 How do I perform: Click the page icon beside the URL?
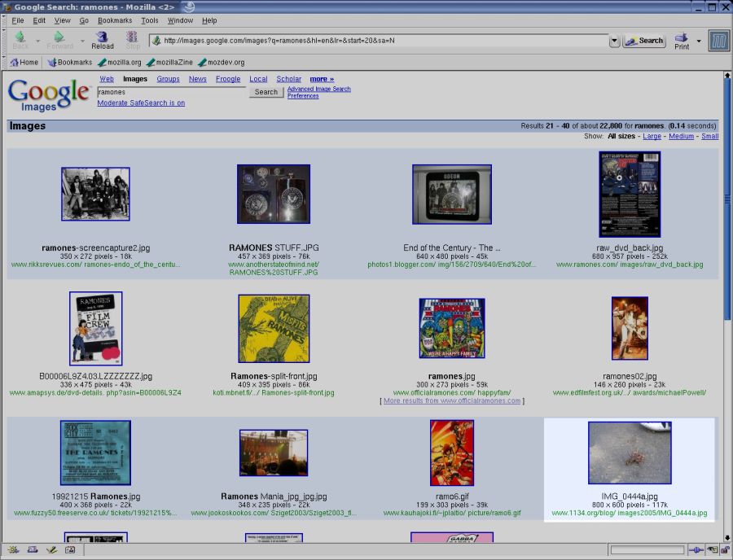156,41
